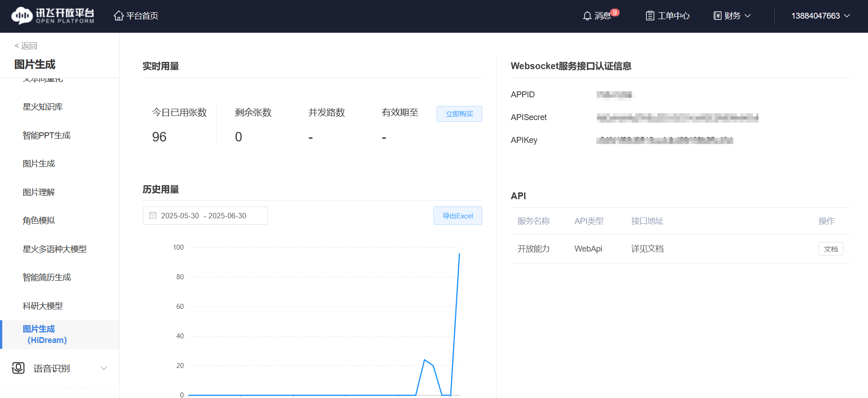Open 文档 for 开放能力 API
The width and height of the screenshot is (868, 398).
[x=831, y=249]
